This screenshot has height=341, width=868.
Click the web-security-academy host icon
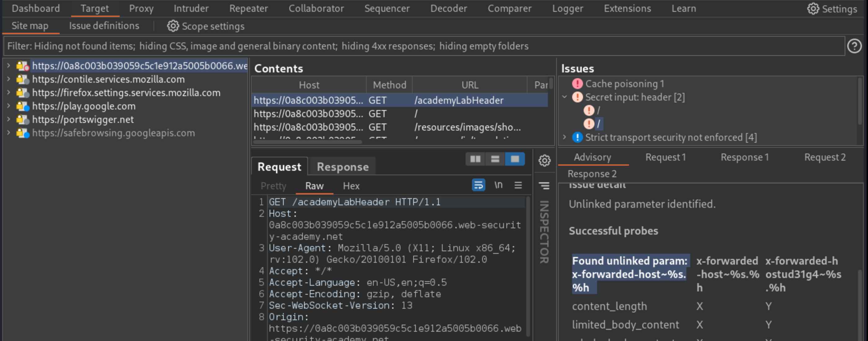click(23, 66)
